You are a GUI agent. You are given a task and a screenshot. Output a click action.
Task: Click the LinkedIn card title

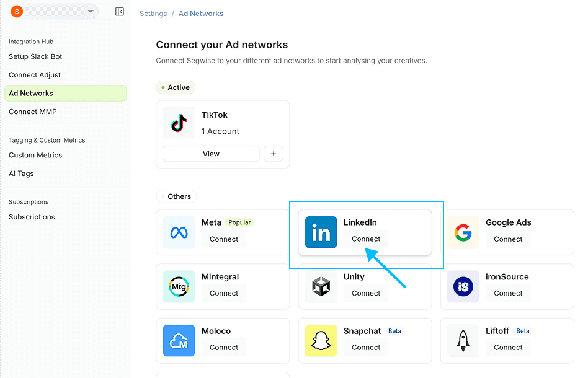pyautogui.click(x=360, y=222)
